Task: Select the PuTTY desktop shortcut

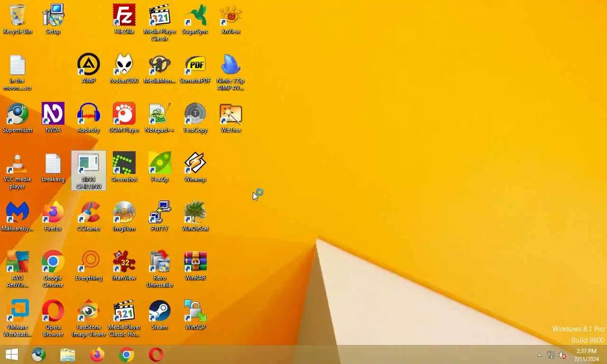Action: (x=160, y=217)
